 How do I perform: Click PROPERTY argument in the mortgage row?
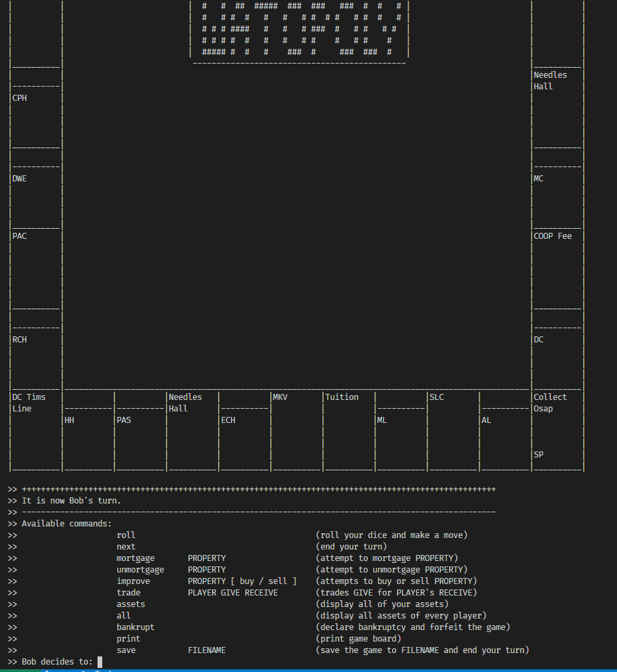point(207,558)
